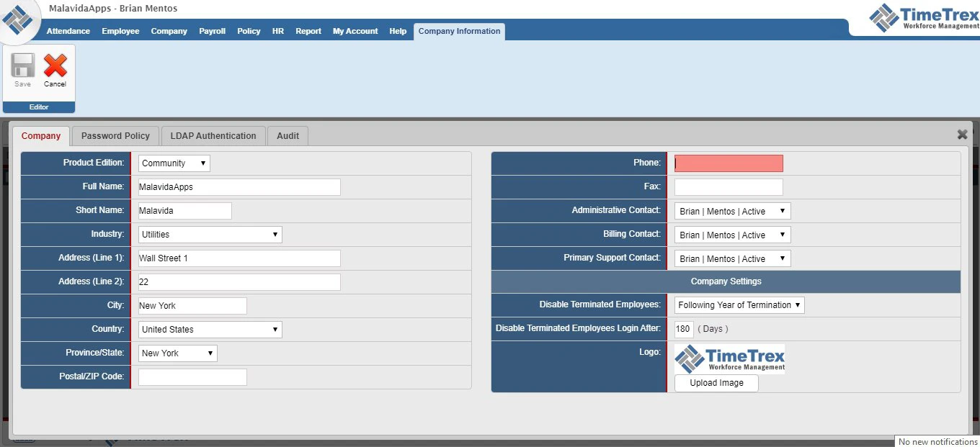Click the Short Name input field
Image resolution: width=980 pixels, height=447 pixels.
185,211
